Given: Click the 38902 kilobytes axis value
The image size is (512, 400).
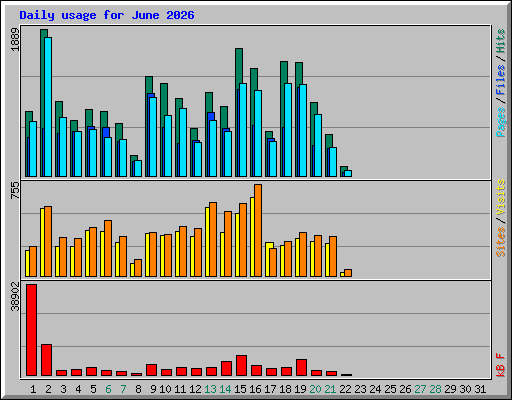Looking at the screenshot, I should click(x=15, y=297).
